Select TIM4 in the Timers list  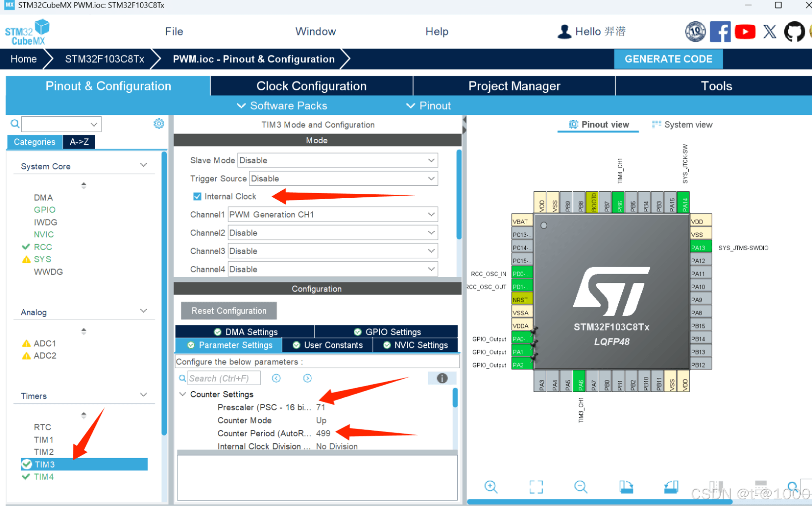(44, 476)
